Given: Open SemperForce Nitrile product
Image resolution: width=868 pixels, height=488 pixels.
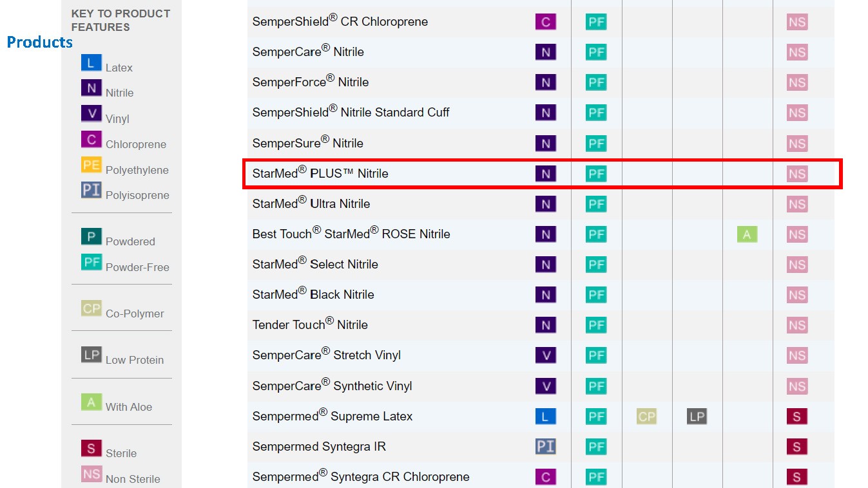Looking at the screenshot, I should (x=311, y=81).
